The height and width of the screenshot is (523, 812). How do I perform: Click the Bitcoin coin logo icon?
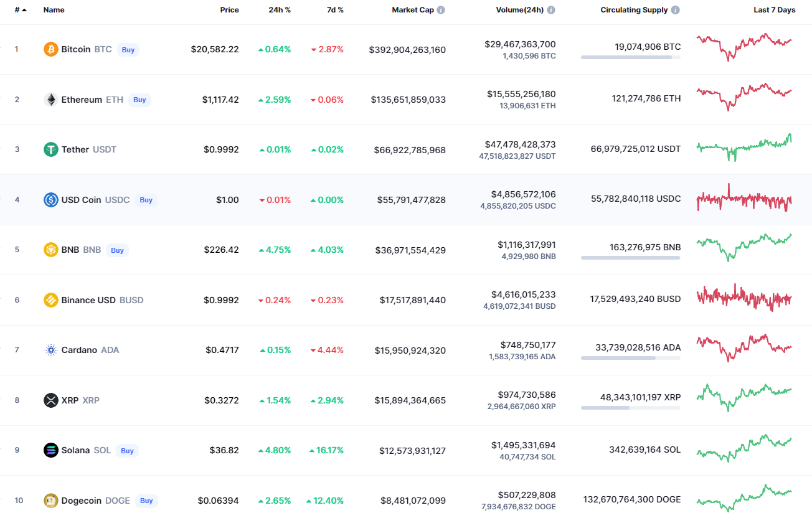point(51,49)
